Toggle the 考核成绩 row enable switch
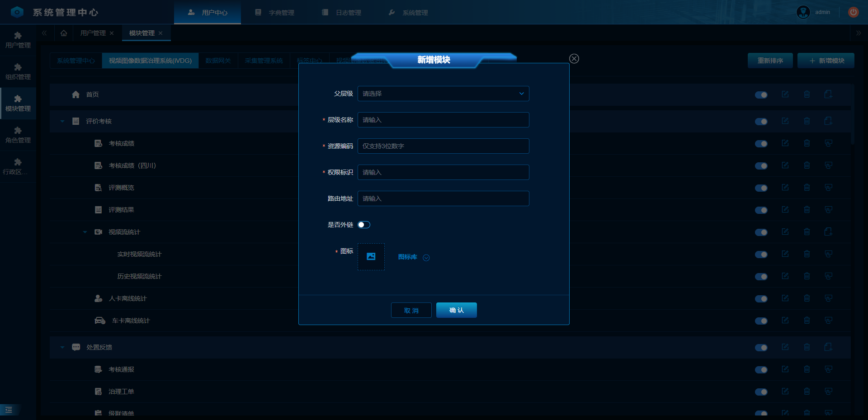The height and width of the screenshot is (420, 868). (761, 144)
